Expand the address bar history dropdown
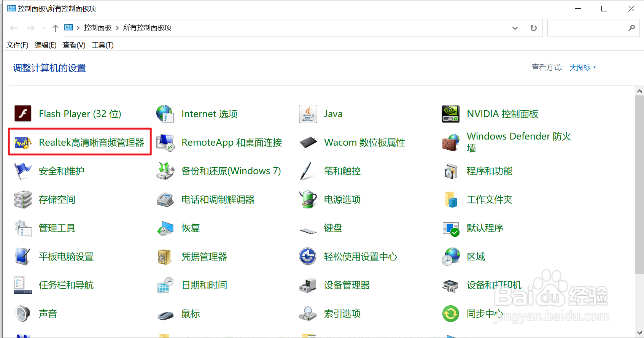The height and width of the screenshot is (338, 644). point(515,28)
